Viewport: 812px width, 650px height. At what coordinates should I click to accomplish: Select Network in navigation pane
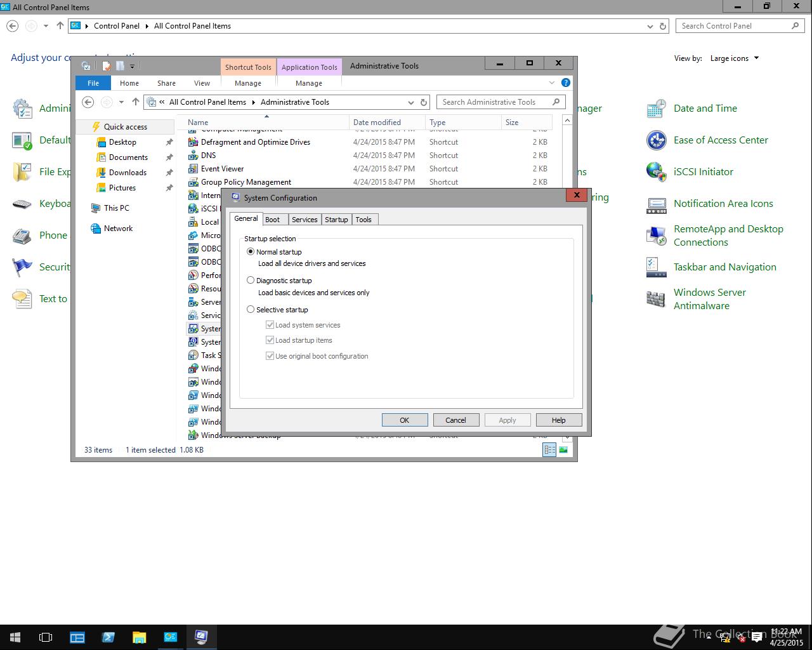tap(118, 229)
